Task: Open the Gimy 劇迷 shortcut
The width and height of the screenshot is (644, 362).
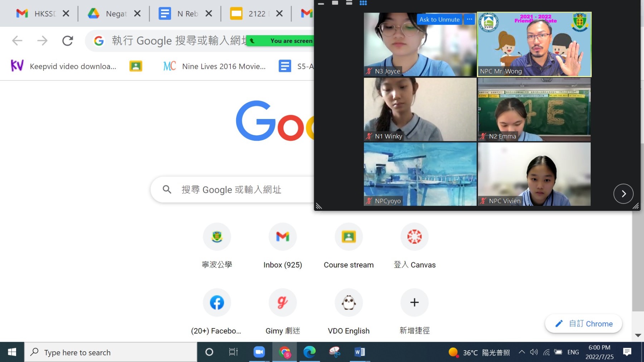Action: [x=283, y=312]
